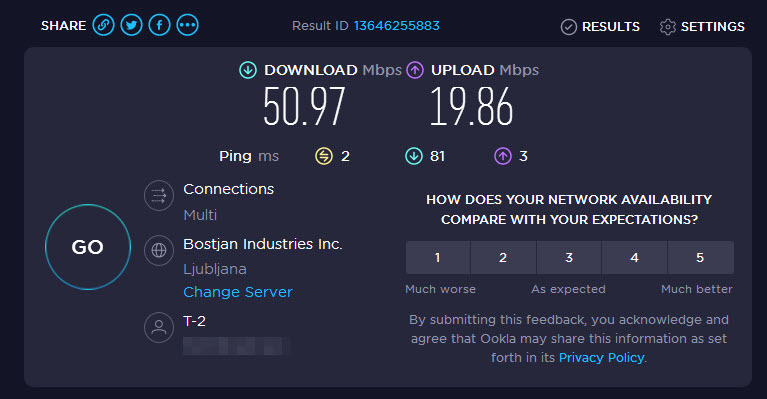Click the idle ping icon next to 2
This screenshot has width=767, height=399.
pyautogui.click(x=324, y=156)
